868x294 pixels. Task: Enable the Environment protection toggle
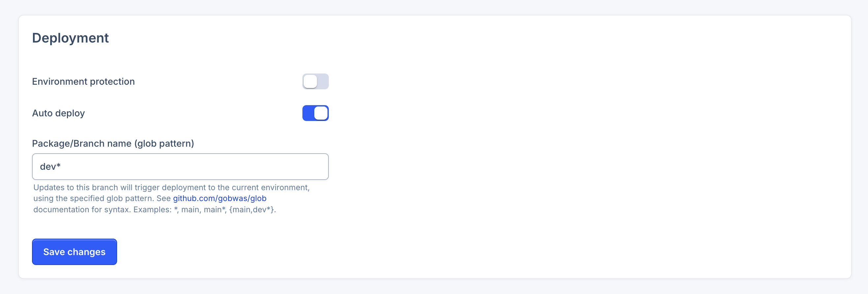point(315,81)
